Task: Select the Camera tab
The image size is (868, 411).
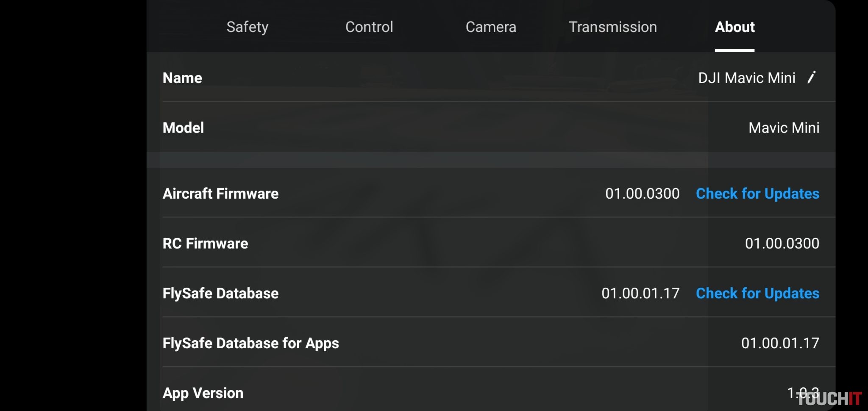Action: (x=491, y=27)
